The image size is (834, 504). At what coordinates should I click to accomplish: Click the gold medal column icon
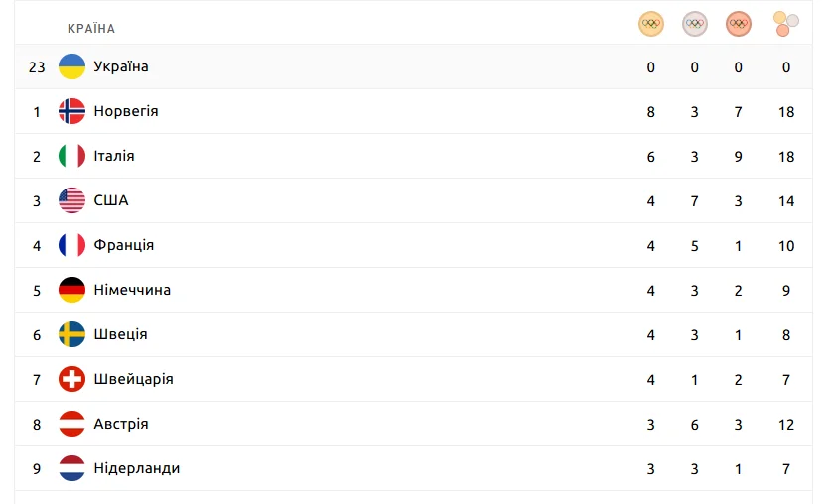651,24
